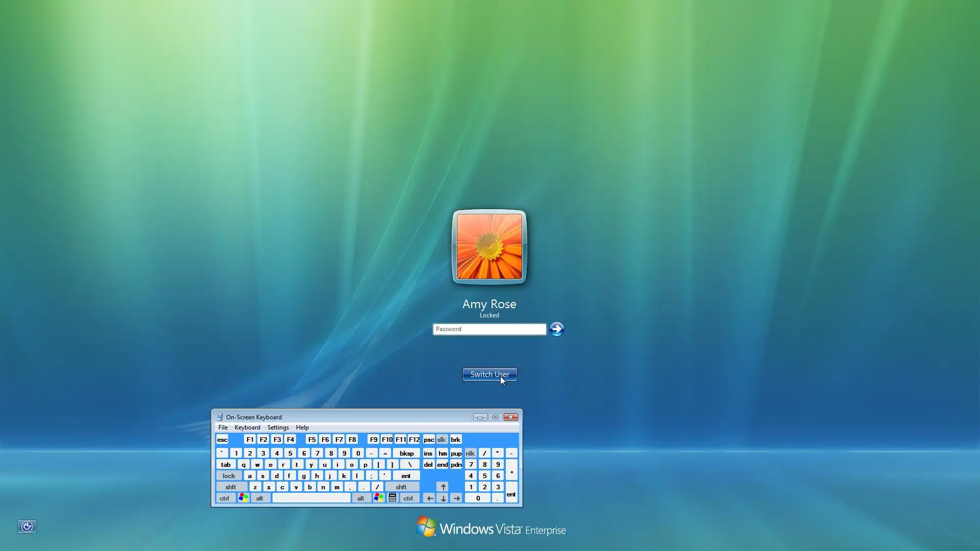980x551 pixels.
Task: Click the Password input field
Action: click(x=489, y=329)
